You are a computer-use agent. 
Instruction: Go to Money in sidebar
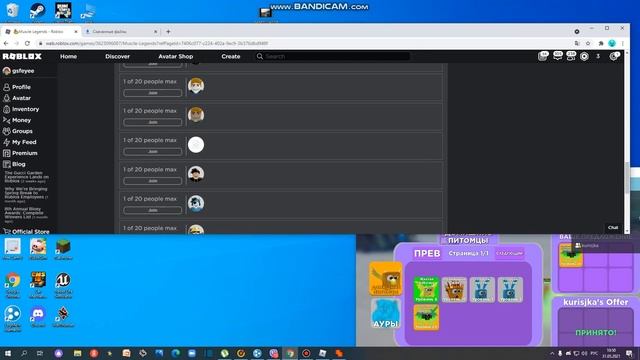tap(17, 120)
